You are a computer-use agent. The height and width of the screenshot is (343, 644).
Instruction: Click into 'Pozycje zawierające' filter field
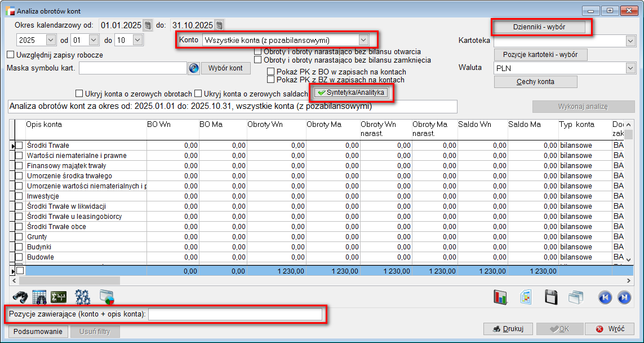point(235,314)
